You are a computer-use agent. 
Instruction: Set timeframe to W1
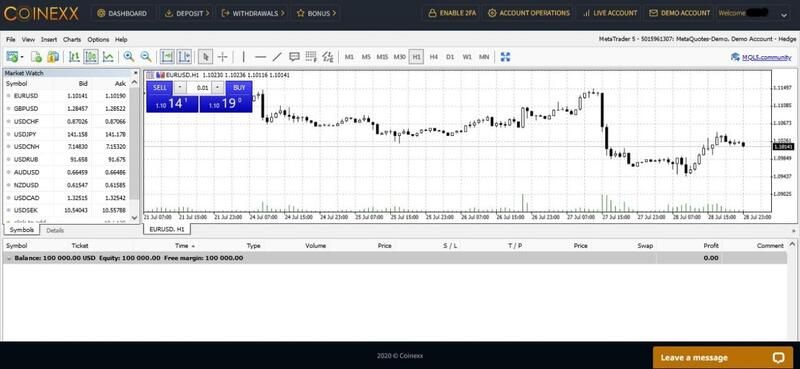tap(467, 57)
